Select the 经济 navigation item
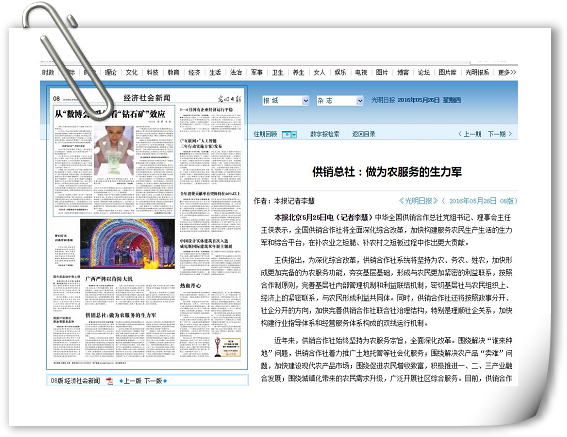 point(194,72)
